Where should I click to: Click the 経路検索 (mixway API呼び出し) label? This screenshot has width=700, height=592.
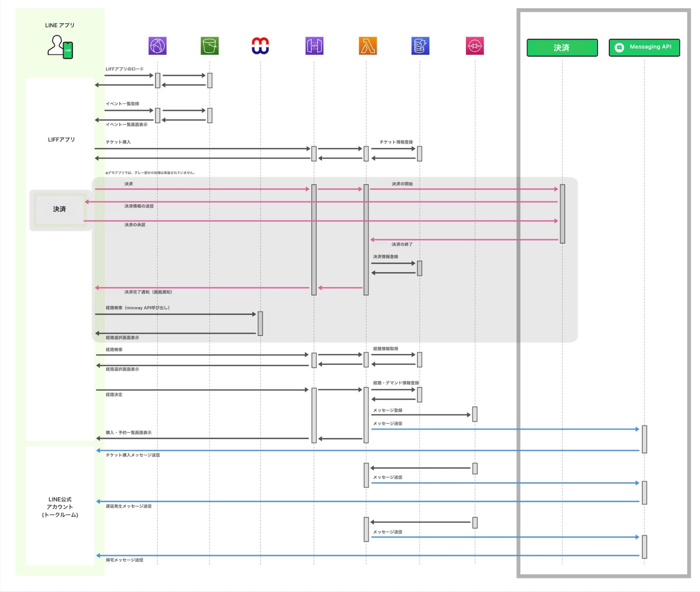click(138, 308)
